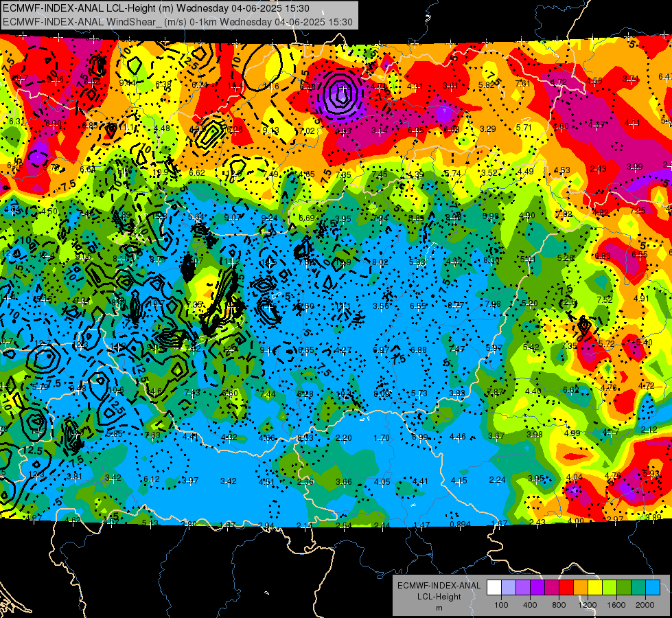Click the legend tick value 800
This screenshot has width=672, height=618.
pos(559,605)
